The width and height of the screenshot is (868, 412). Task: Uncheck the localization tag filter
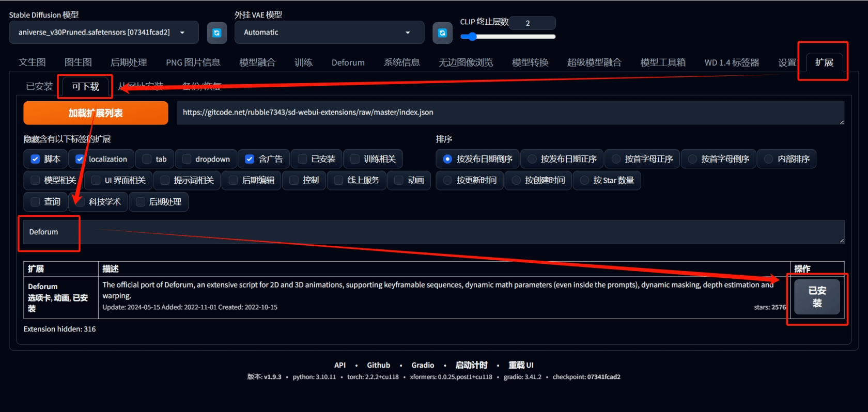click(80, 159)
